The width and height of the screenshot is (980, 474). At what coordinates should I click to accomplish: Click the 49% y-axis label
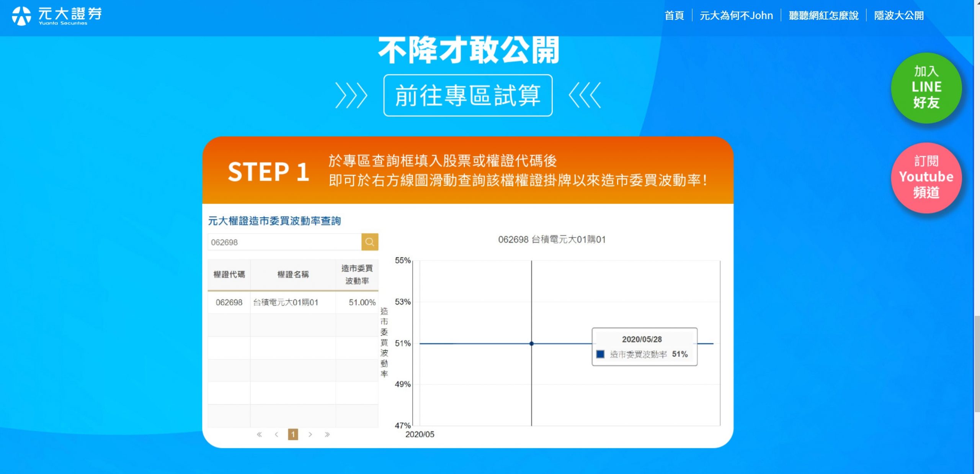pos(402,384)
